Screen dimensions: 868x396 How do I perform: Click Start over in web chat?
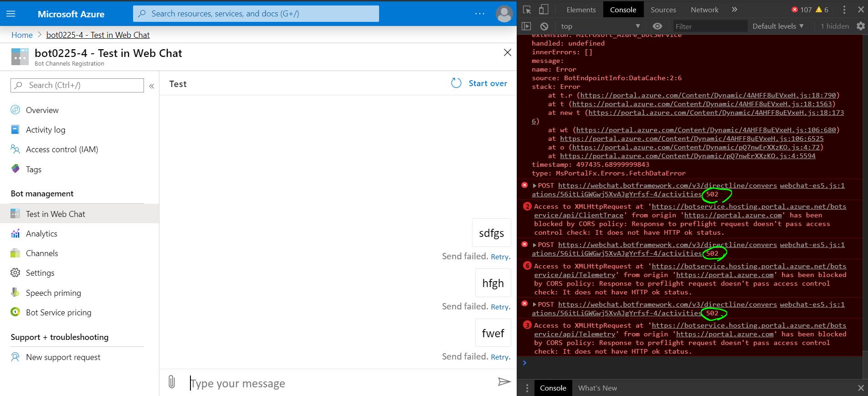pos(479,83)
